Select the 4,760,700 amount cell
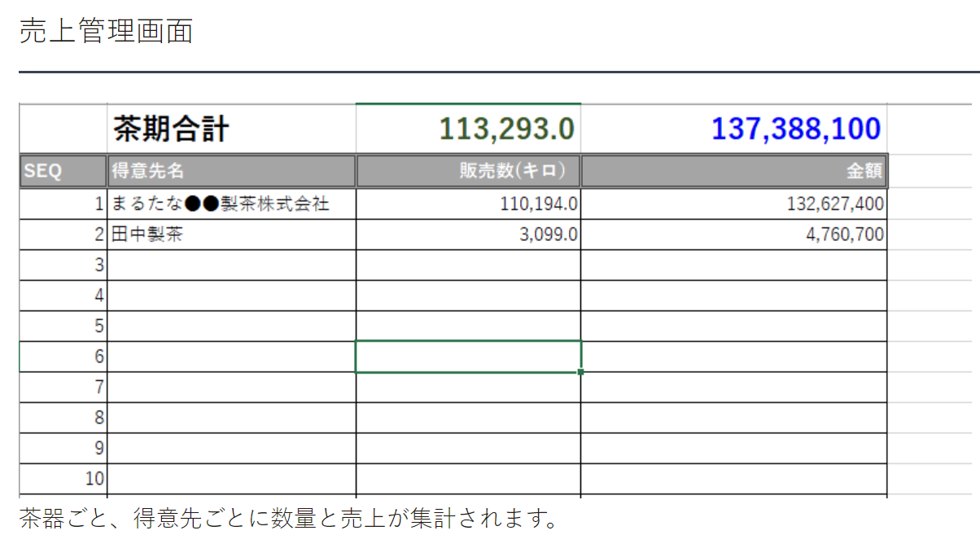The height and width of the screenshot is (557, 980). tap(733, 235)
